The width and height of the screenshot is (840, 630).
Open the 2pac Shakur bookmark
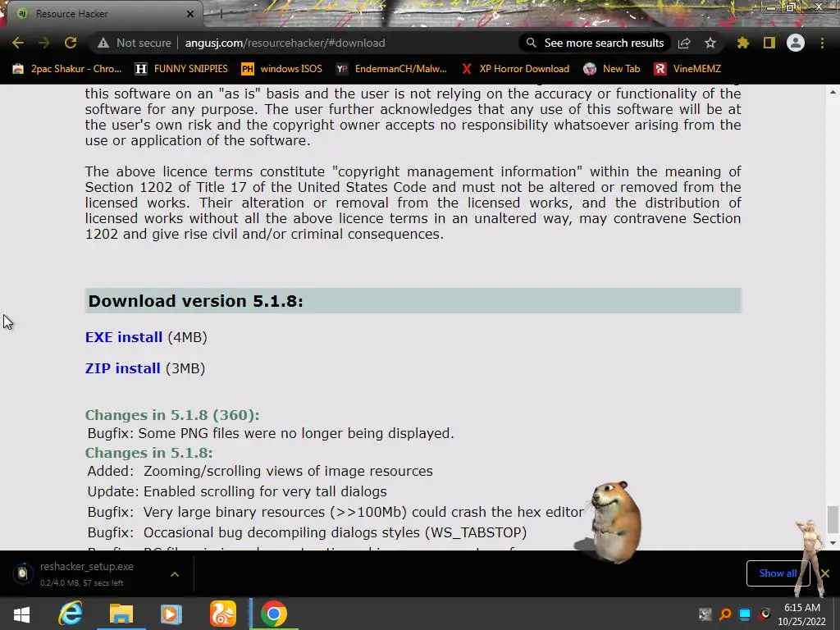click(x=67, y=69)
